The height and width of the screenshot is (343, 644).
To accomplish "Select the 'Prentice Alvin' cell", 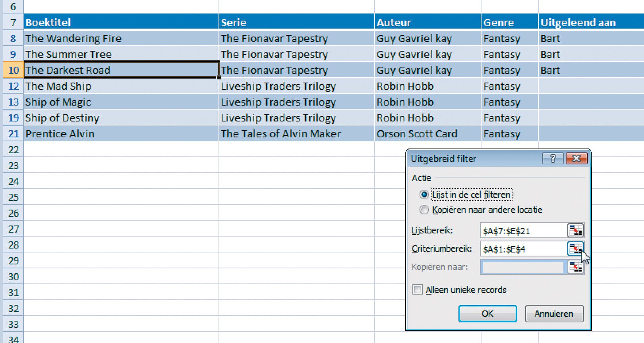I will coord(121,134).
